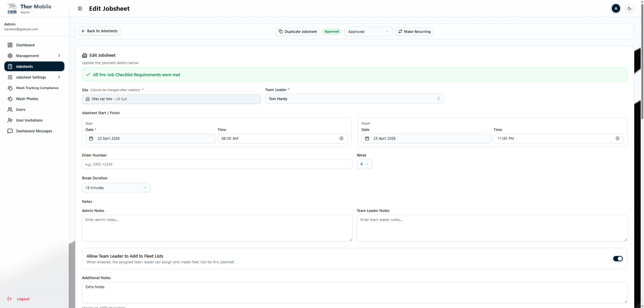
Task: Click the Dashboard grid icon
Action: coord(10,45)
